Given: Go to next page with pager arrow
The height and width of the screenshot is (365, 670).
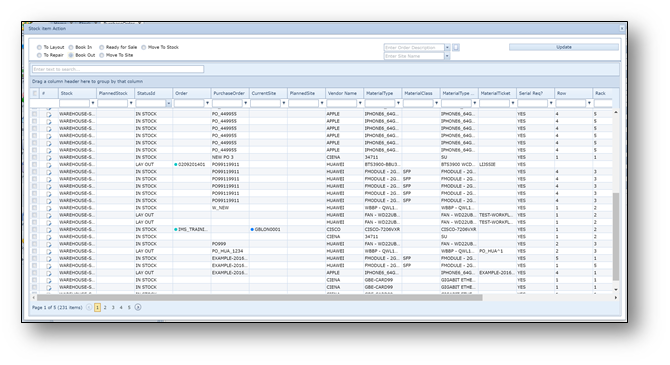Looking at the screenshot, I should (x=138, y=307).
